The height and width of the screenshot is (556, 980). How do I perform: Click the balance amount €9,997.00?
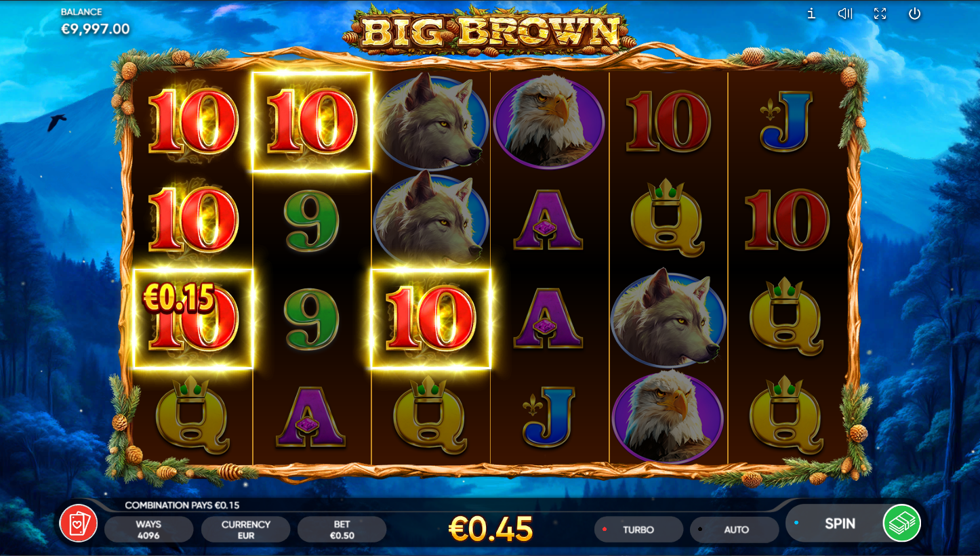click(96, 29)
